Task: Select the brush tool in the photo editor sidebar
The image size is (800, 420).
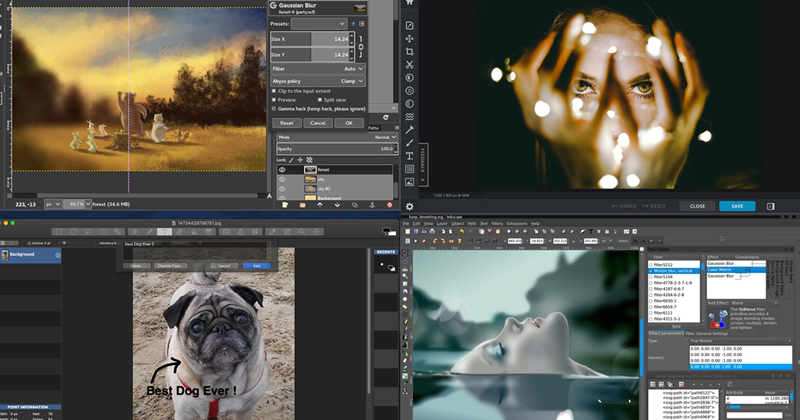Action: (x=409, y=143)
